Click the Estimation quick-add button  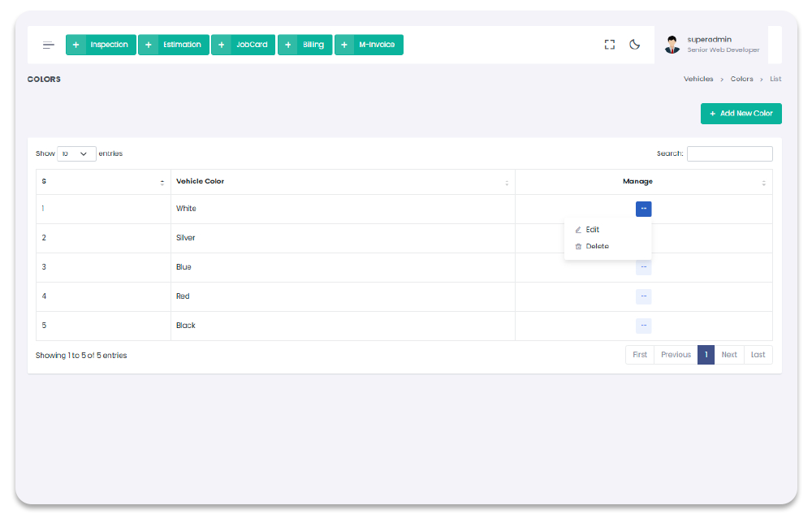pos(173,45)
